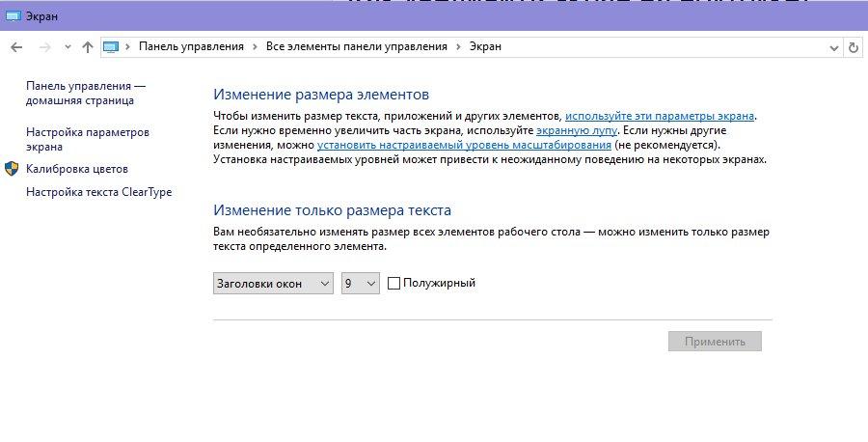Click the shield icon beside Калибровка цветов

coord(12,169)
